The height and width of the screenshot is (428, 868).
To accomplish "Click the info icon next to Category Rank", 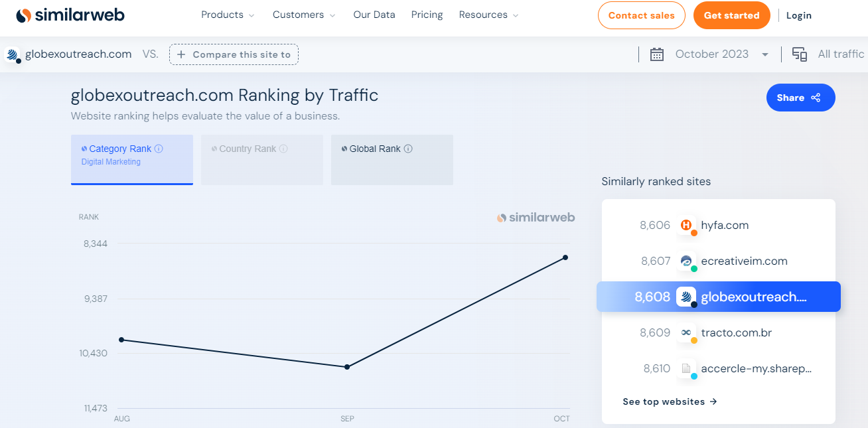I will point(159,149).
